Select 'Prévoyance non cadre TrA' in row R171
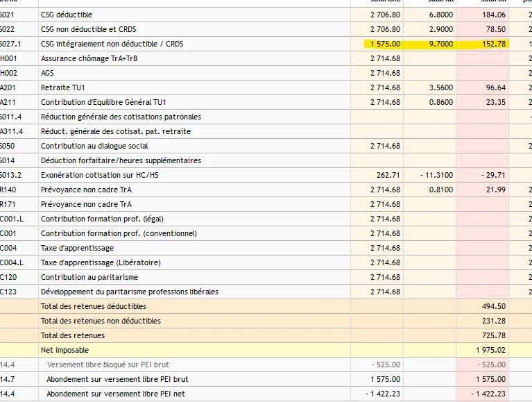 pyautogui.click(x=86, y=204)
